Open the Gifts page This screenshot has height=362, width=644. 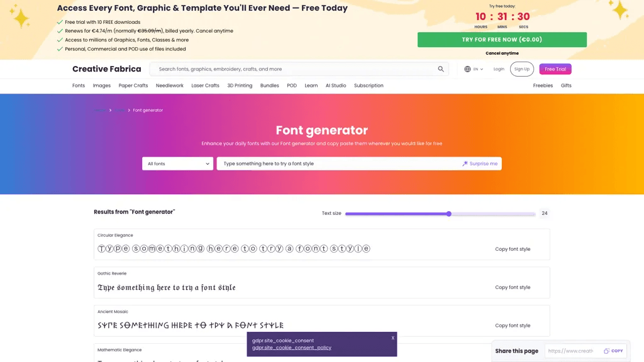click(566, 85)
